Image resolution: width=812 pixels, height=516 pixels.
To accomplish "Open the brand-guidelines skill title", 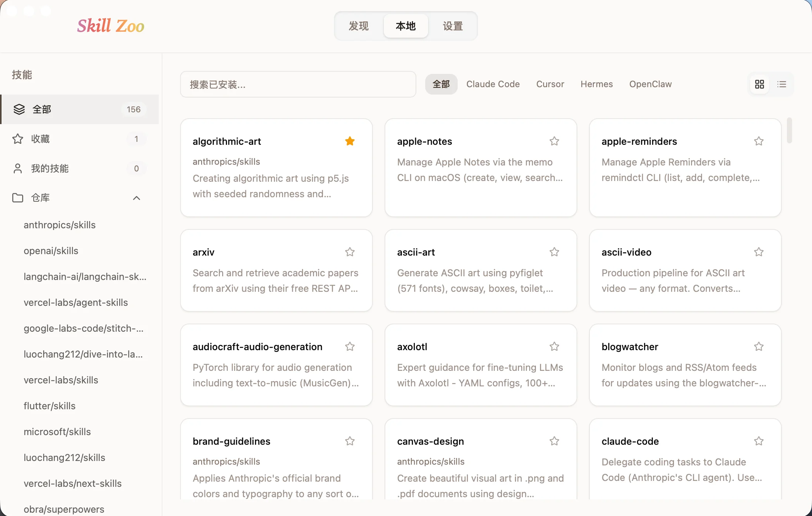I will pos(231,441).
